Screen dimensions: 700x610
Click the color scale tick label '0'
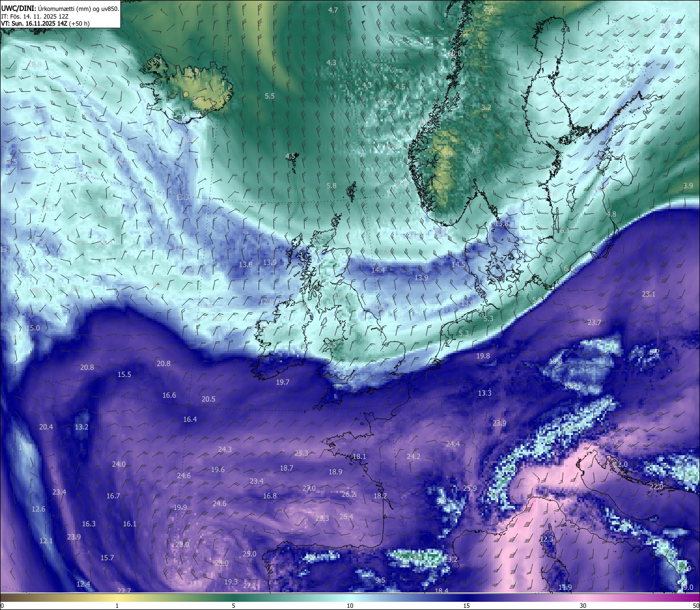click(x=2, y=606)
